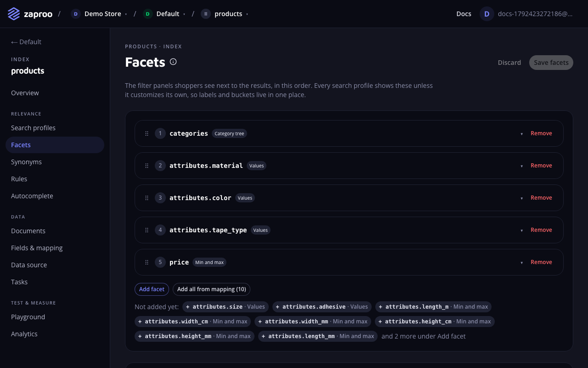Add the attributes.width_mm facet chip
This screenshot has width=588, height=368.
coord(313,322)
